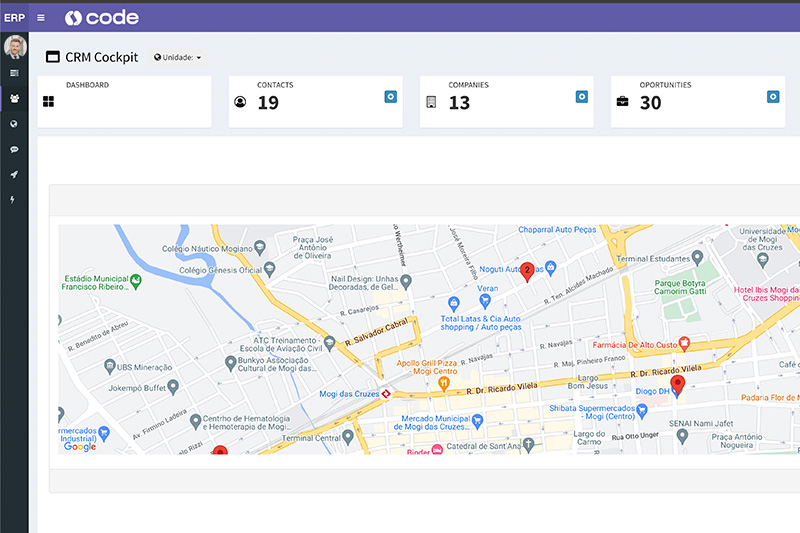Click the blue button on Companies card
The width and height of the screenshot is (800, 533).
(x=581, y=96)
